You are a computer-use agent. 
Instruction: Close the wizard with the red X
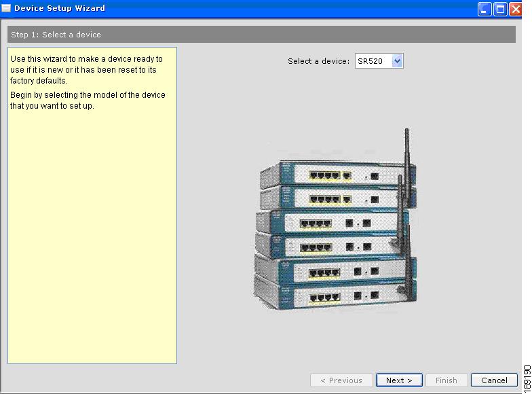[x=516, y=9]
